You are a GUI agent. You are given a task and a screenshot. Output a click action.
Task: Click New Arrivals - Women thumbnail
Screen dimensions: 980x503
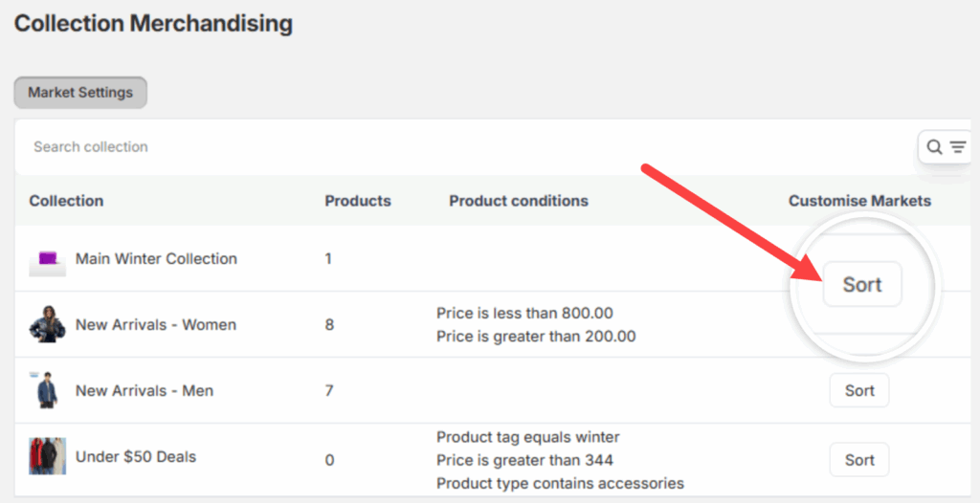47,325
